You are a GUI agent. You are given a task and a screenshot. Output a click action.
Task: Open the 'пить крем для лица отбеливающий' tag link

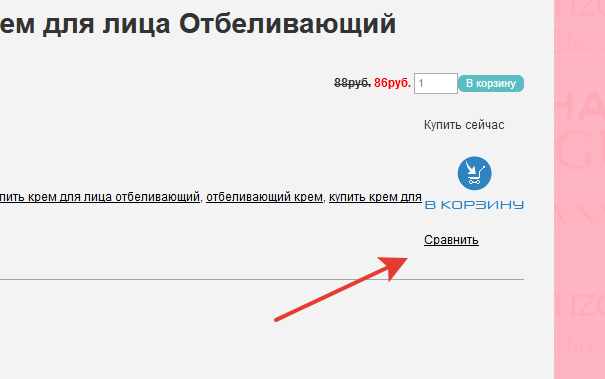click(100, 197)
